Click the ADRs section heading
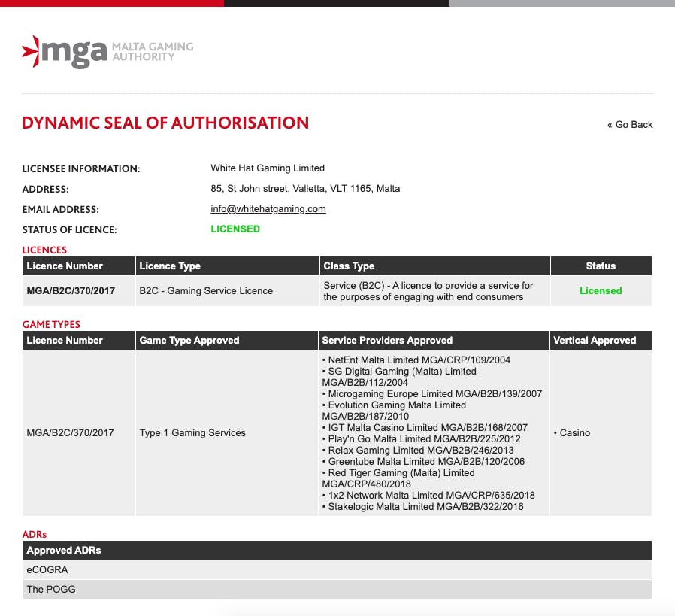The height and width of the screenshot is (616, 675). pyautogui.click(x=35, y=534)
